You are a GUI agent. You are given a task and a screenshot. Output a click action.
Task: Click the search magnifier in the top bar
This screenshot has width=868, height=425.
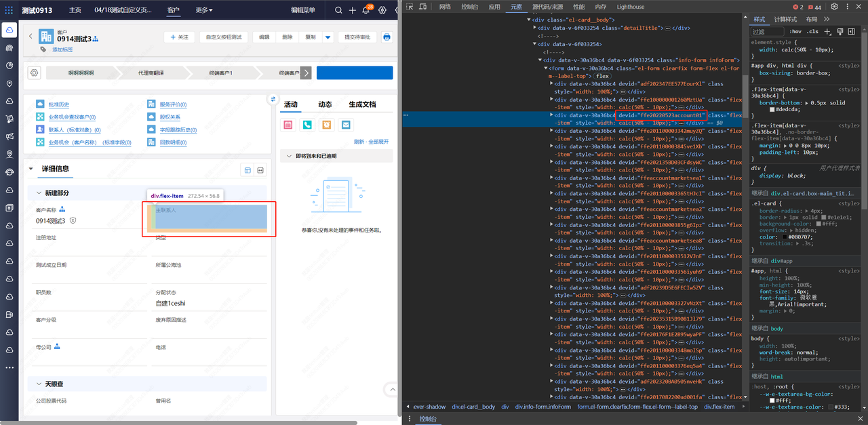pyautogui.click(x=338, y=10)
